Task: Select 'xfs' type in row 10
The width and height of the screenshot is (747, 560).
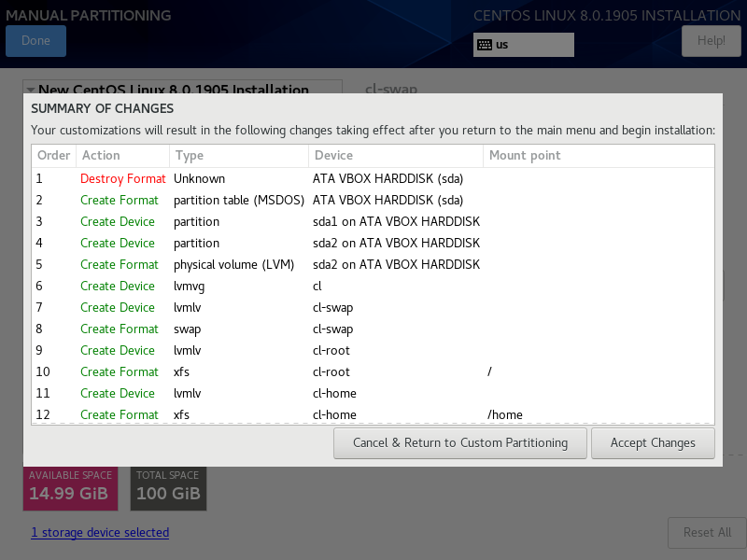Action: [x=181, y=371]
